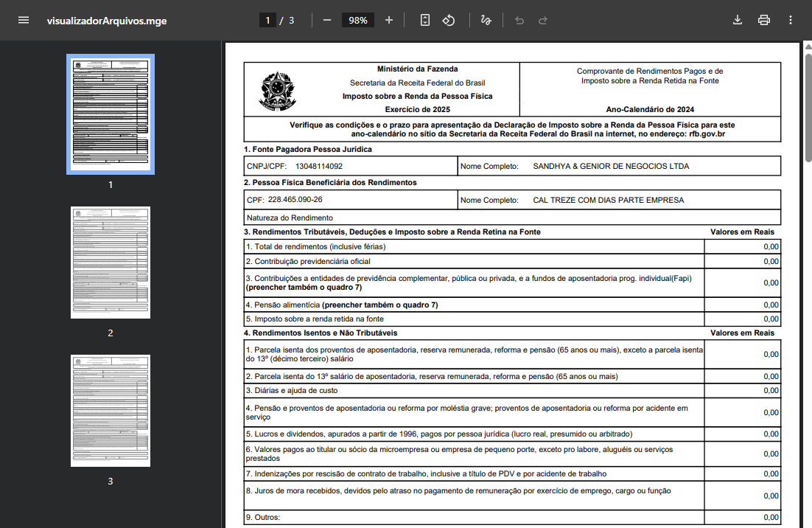Click the undo arrow icon
The height and width of the screenshot is (528, 812).
coord(519,20)
